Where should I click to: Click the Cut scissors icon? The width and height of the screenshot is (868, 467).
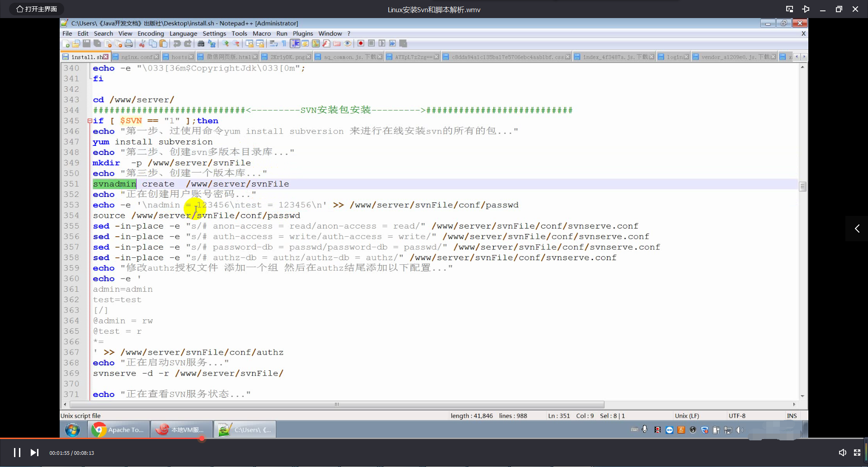142,43
